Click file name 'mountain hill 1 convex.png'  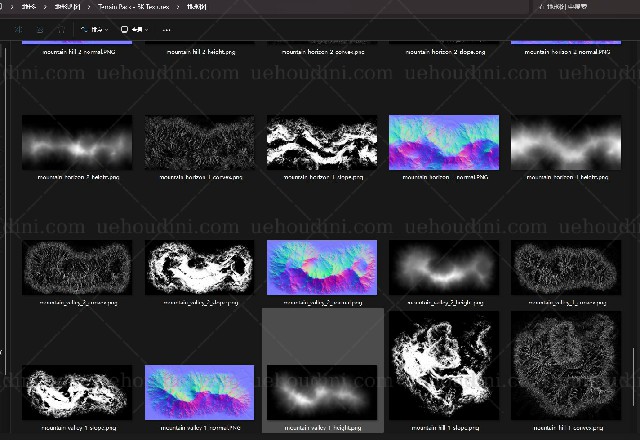(568, 428)
